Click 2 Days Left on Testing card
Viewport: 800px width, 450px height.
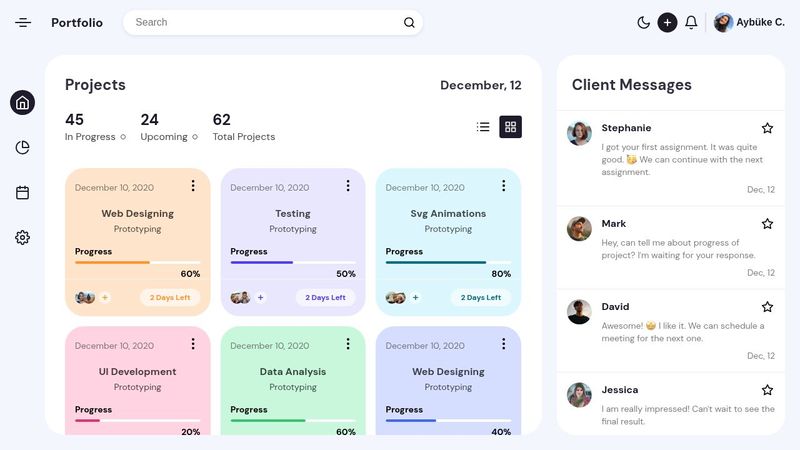pos(326,297)
